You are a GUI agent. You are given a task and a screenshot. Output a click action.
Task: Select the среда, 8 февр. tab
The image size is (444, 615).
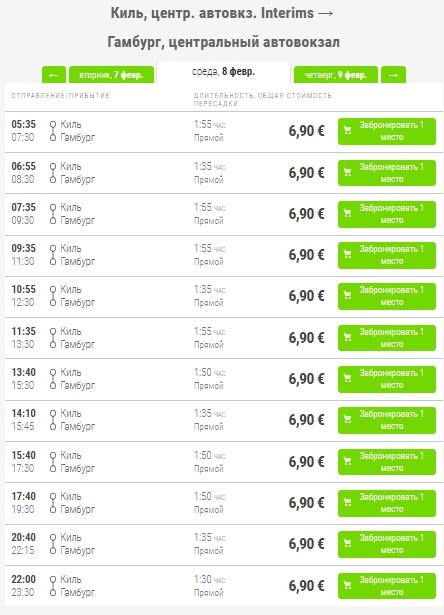tap(224, 72)
